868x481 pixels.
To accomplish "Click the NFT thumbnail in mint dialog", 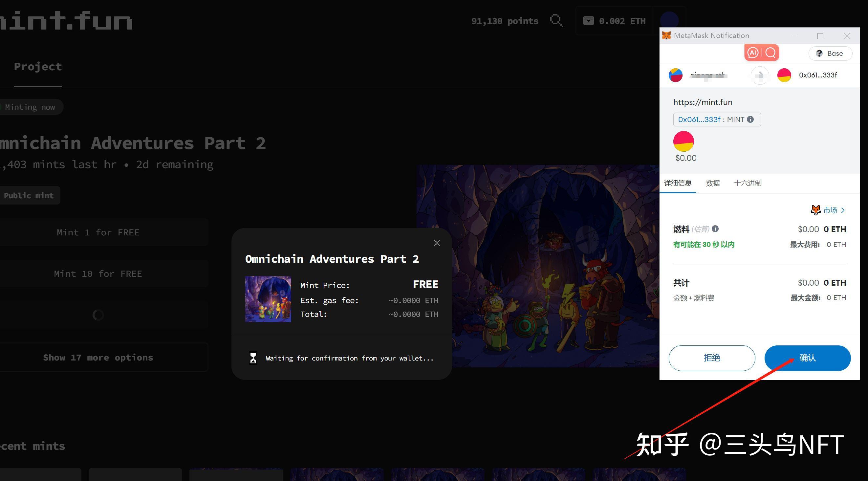I will [268, 299].
